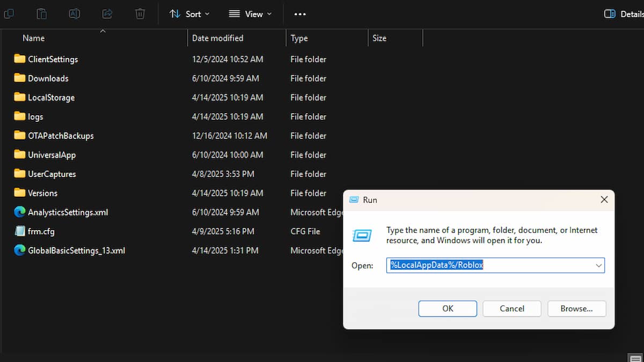
Task: Toggle ascending order on Name column
Action: coord(103,31)
